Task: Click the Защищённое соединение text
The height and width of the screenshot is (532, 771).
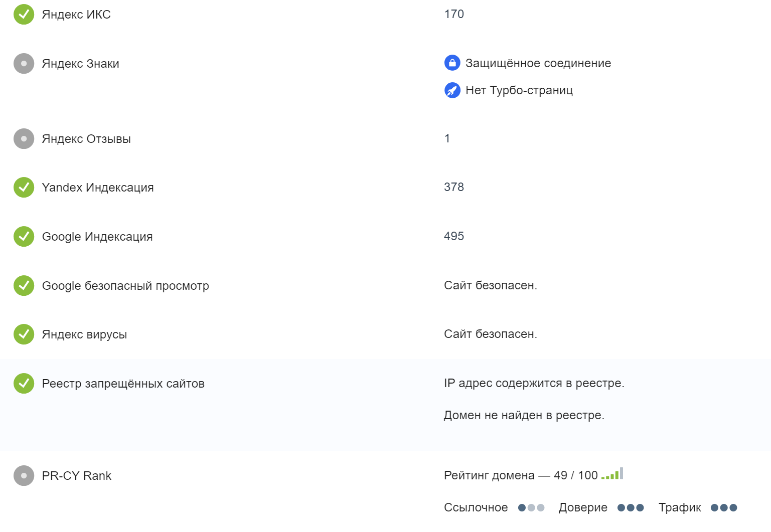Action: pos(538,63)
